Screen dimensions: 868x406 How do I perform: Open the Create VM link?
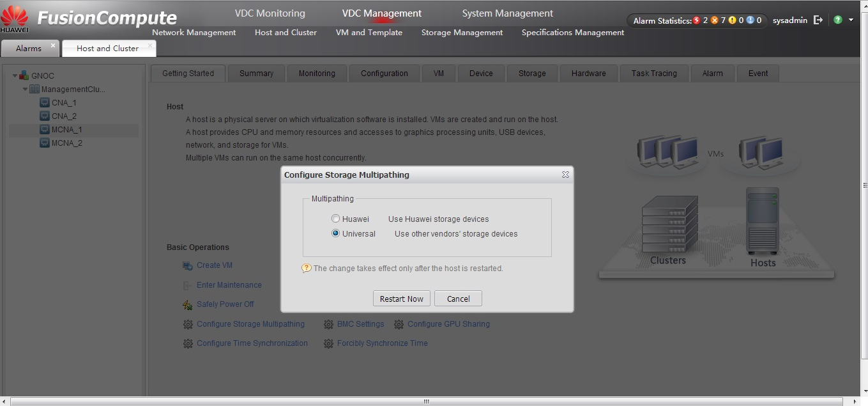[x=215, y=266]
